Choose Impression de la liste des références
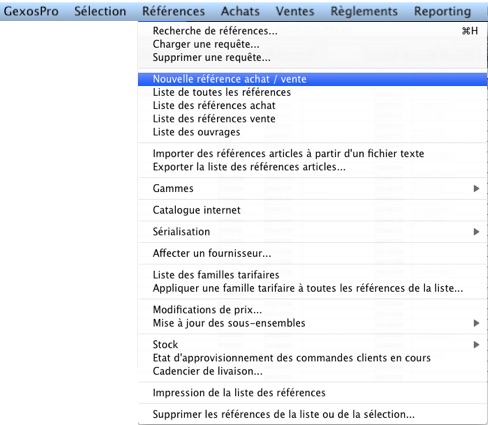 tap(312, 393)
